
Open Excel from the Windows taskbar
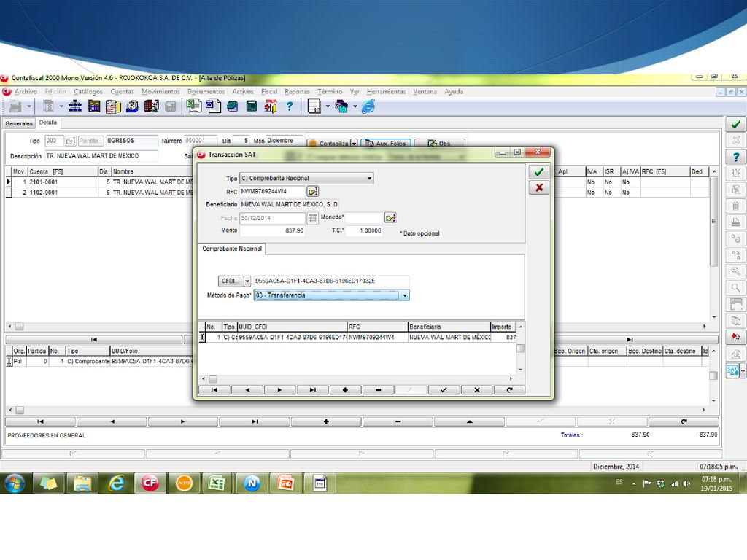[217, 483]
